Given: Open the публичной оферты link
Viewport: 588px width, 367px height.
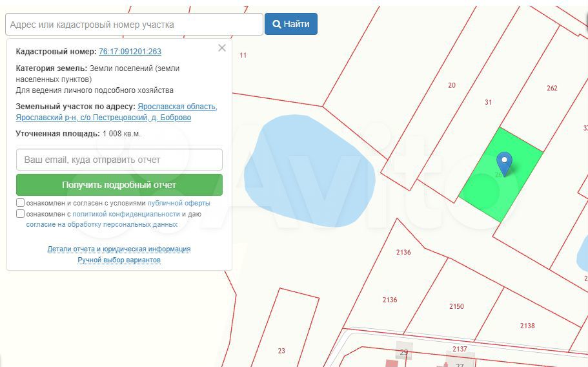Looking at the screenshot, I should (x=179, y=203).
